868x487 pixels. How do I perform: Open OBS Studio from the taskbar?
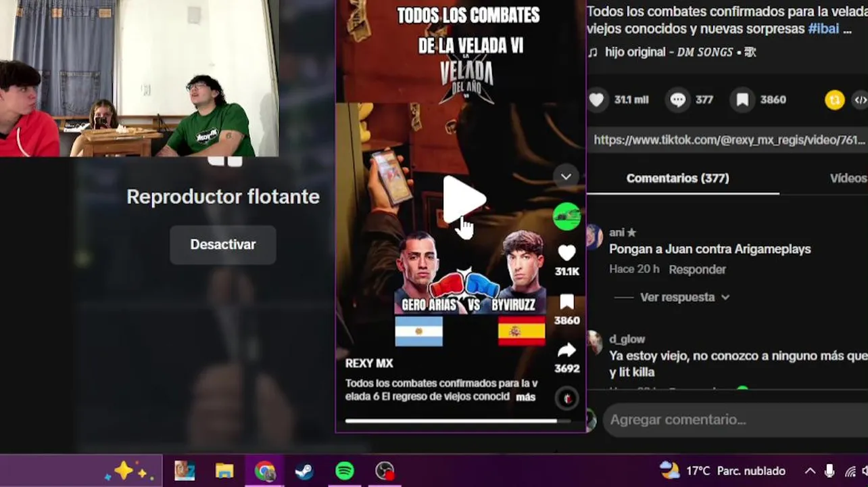[385, 471]
